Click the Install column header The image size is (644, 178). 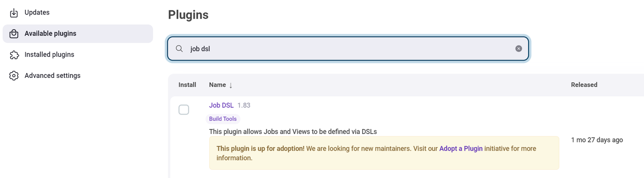click(x=187, y=85)
